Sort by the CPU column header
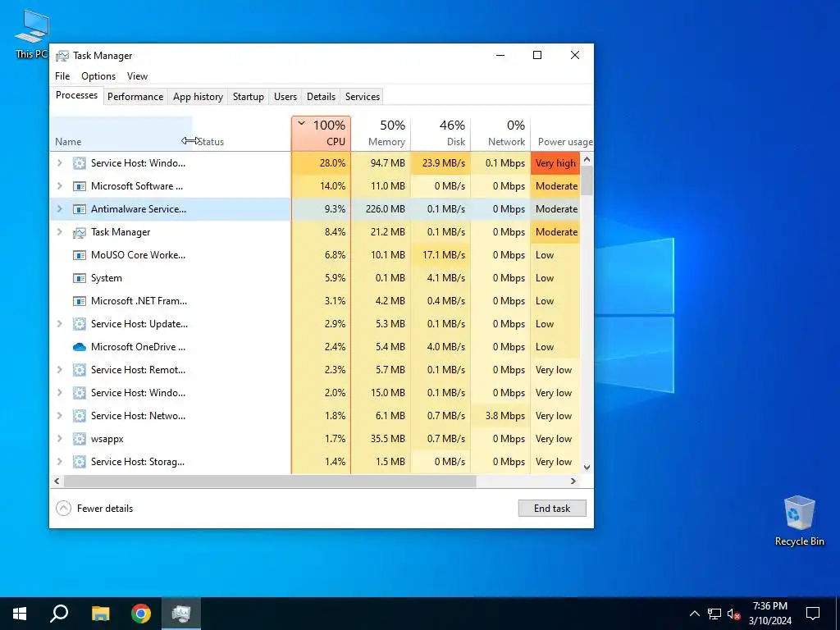Viewport: 840px width, 630px height. [321, 134]
